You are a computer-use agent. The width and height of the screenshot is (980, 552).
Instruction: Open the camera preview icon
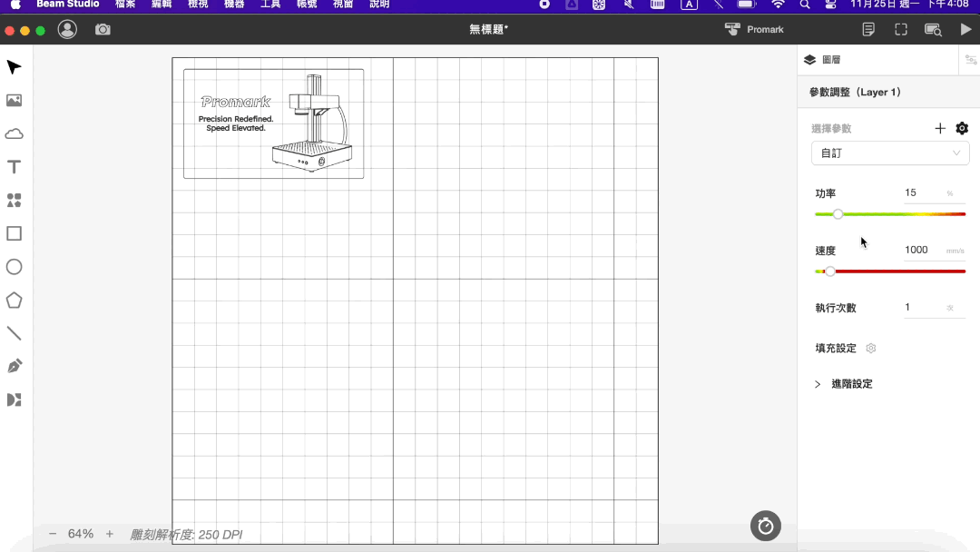(103, 29)
